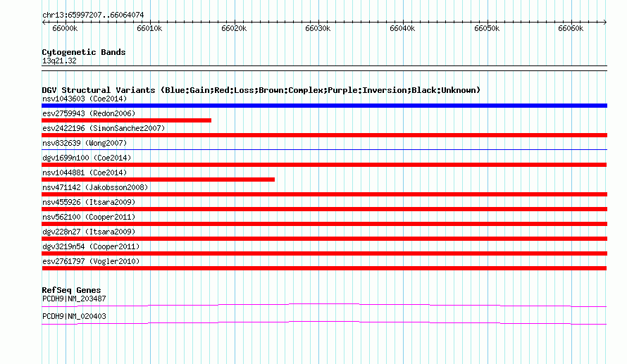627x364 pixels.
Task: Open variant nsv1043603 (Coe2014) label
Action: tap(85, 99)
